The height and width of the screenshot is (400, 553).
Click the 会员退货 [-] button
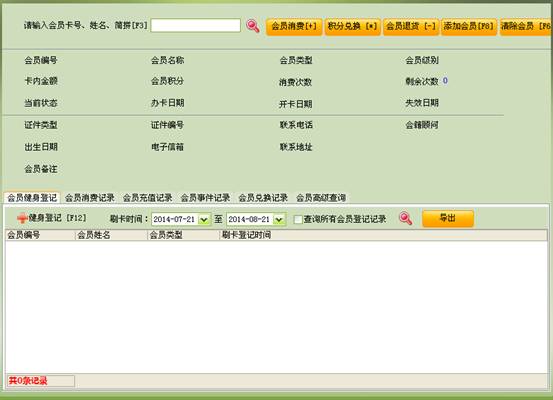(x=411, y=27)
